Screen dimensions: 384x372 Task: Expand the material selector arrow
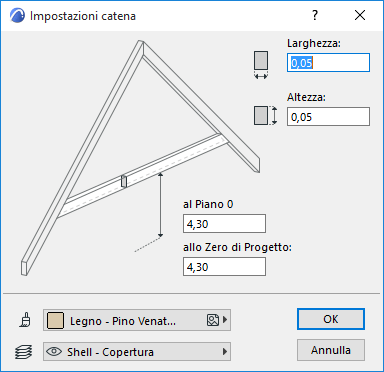225,320
